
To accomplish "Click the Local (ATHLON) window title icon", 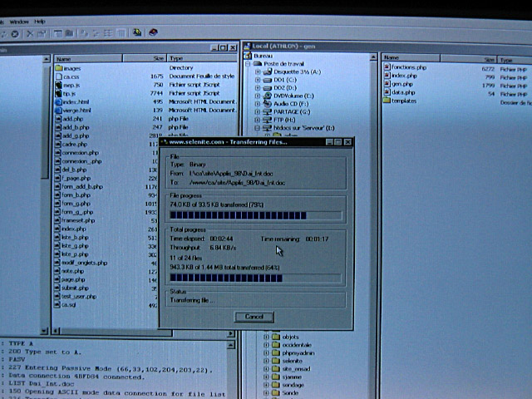I will tap(248, 46).
